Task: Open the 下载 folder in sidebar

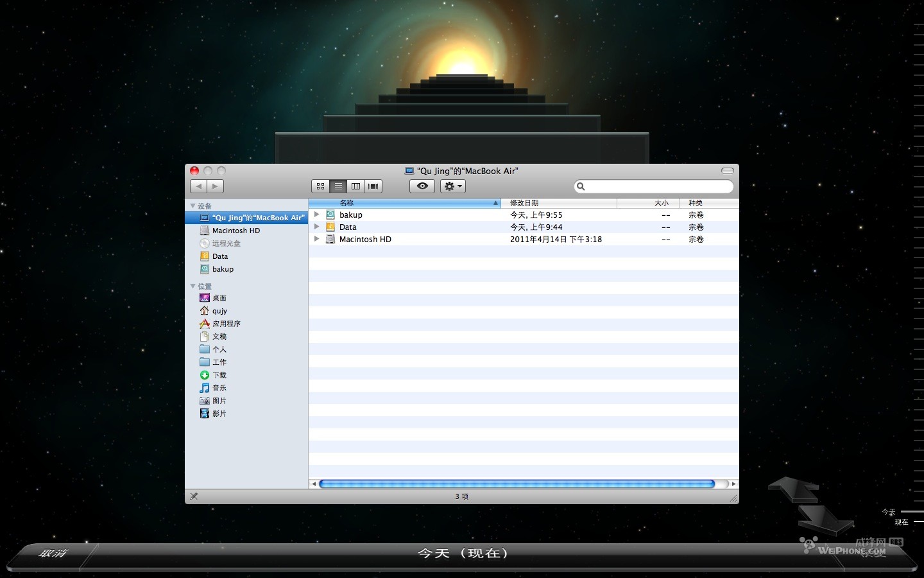Action: pyautogui.click(x=219, y=375)
